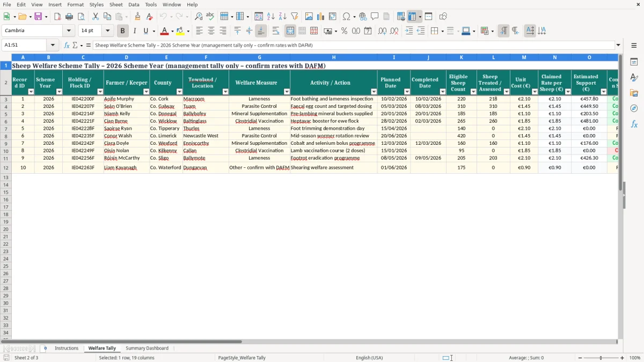Screen dimensions: 644x362
Task: Click Add Decimal Place icon
Action: [382, 31]
